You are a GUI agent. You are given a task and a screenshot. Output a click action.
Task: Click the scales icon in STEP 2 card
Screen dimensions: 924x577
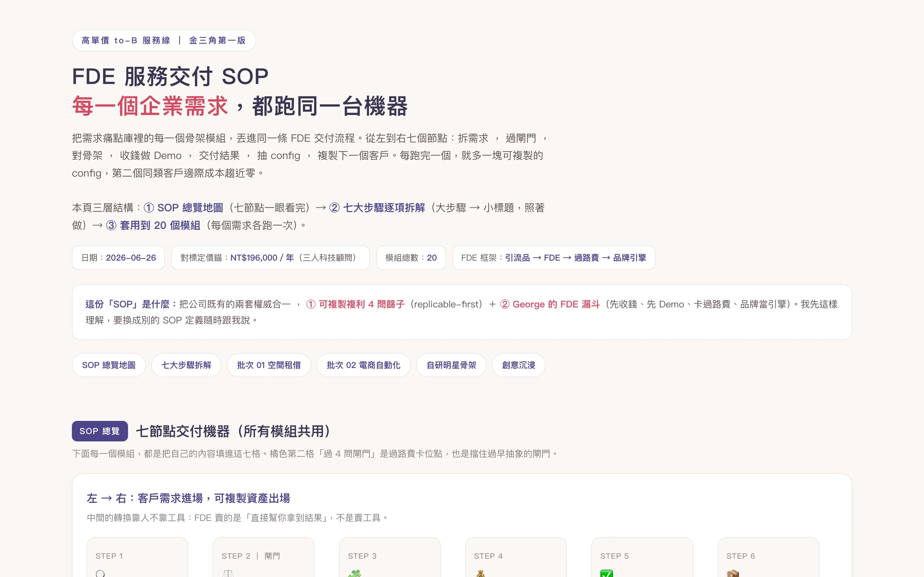(x=228, y=573)
